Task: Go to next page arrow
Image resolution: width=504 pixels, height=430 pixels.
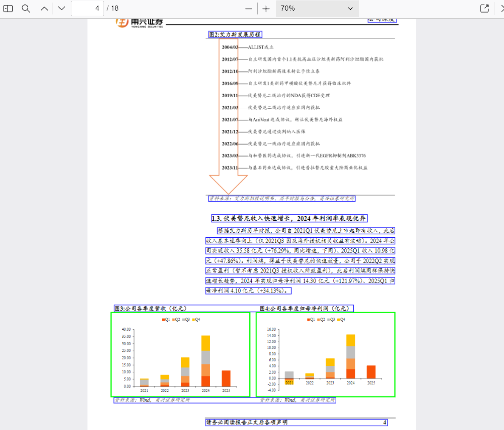Action: 62,8
